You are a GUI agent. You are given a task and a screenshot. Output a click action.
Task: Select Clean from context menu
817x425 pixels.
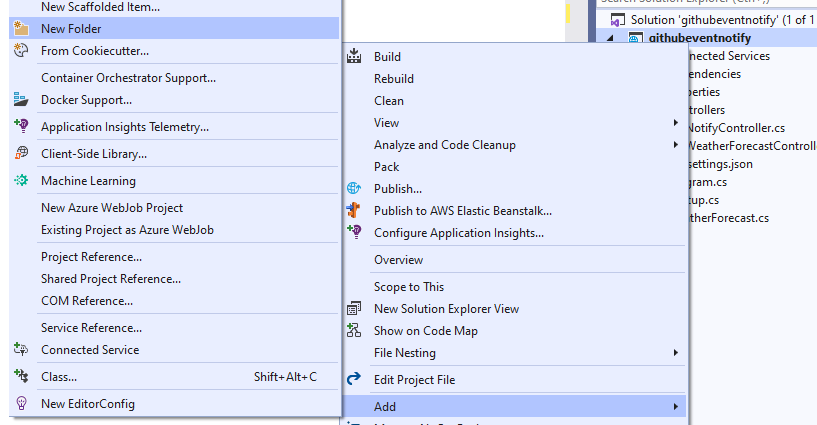514,101
